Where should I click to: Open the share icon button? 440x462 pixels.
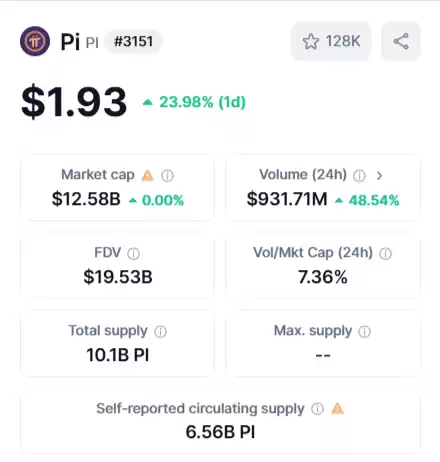point(401,41)
